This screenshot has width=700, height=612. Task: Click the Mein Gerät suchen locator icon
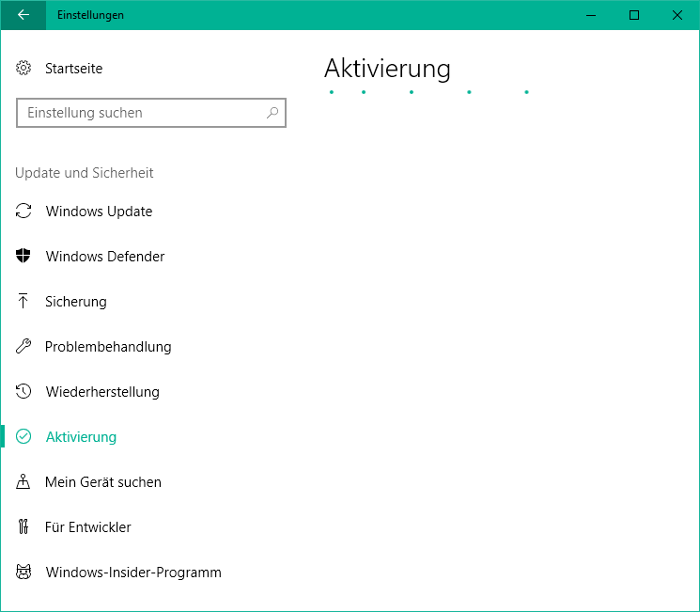point(23,481)
